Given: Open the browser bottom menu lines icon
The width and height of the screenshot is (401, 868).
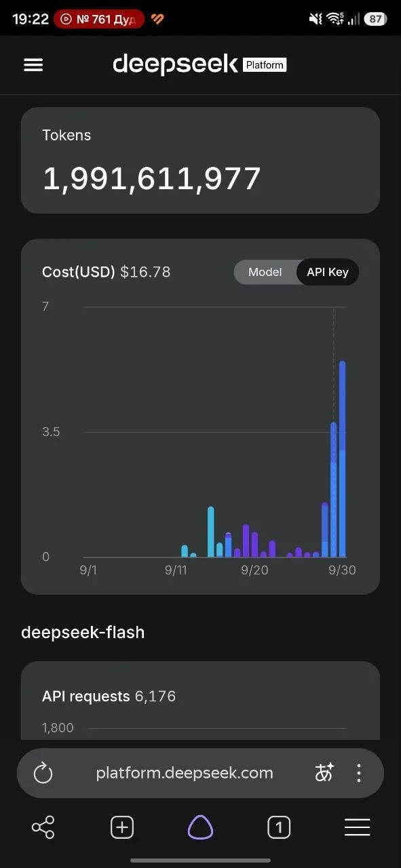Looking at the screenshot, I should [357, 827].
